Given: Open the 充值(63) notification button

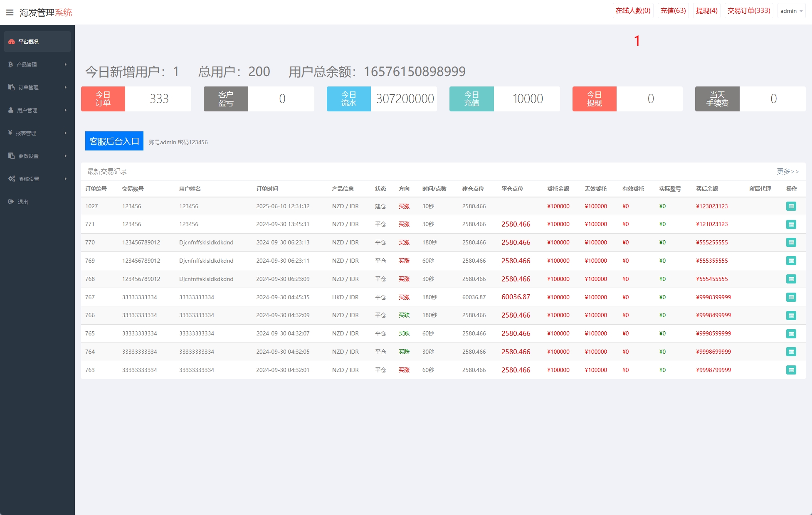Looking at the screenshot, I should [x=673, y=11].
